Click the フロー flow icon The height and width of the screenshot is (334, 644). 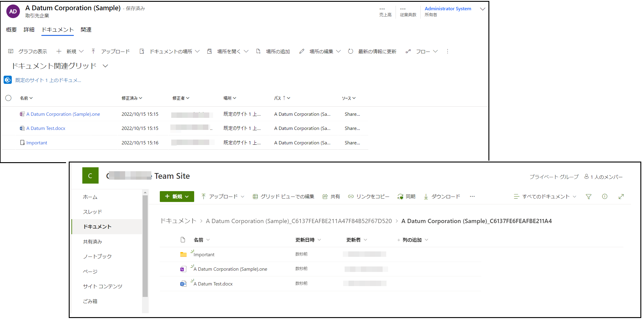pos(408,51)
